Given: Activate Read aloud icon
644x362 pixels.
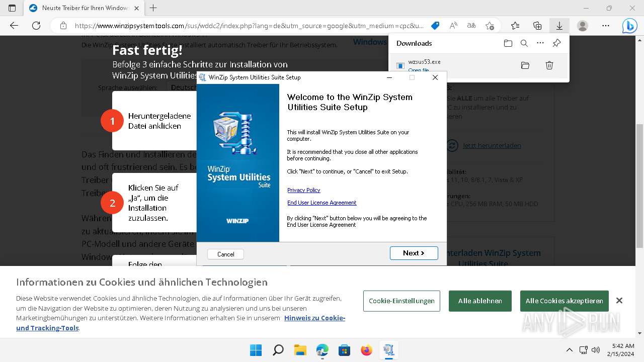Looking at the screenshot, I should (x=453, y=26).
